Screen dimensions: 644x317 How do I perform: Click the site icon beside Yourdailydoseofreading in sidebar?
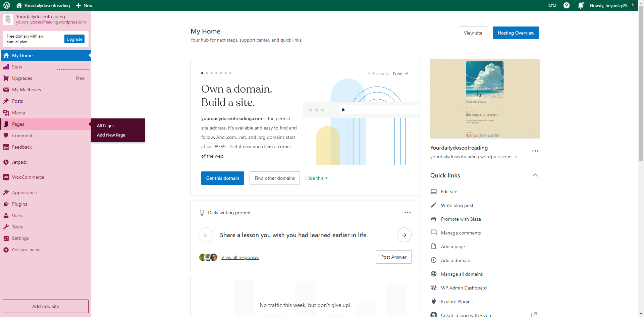point(8,19)
